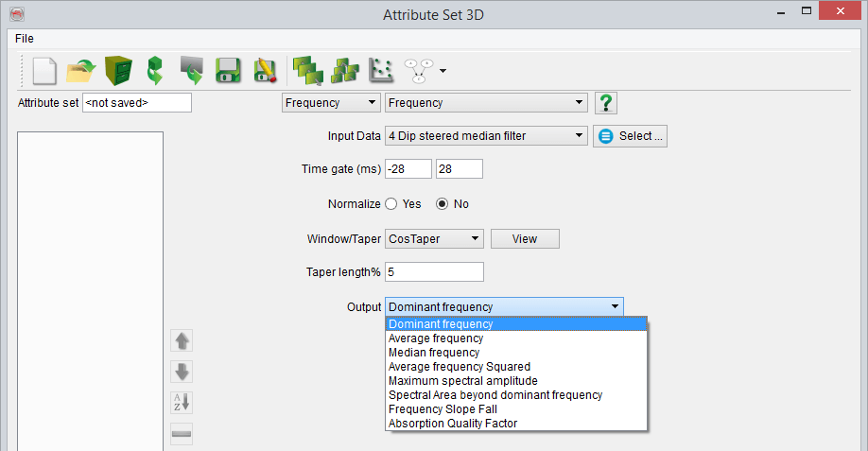The height and width of the screenshot is (451, 868).
Task: Open the Window/Taper CosTaper dropdown
Action: click(435, 239)
